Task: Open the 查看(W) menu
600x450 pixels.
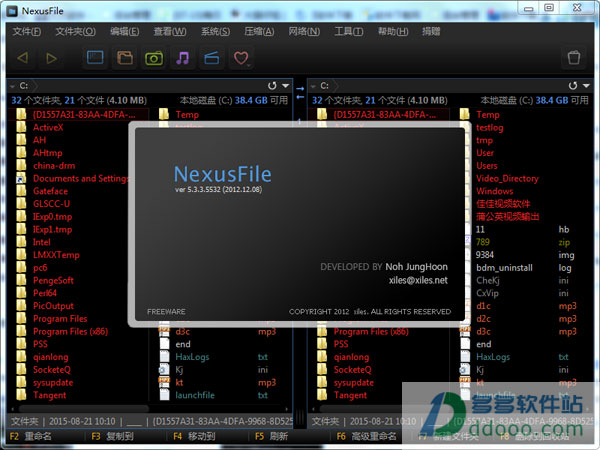Action: point(170,32)
